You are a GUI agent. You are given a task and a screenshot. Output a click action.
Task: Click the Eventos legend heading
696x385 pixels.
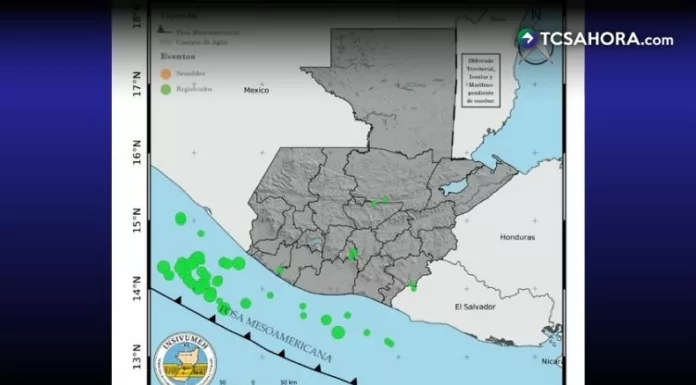pos(178,56)
